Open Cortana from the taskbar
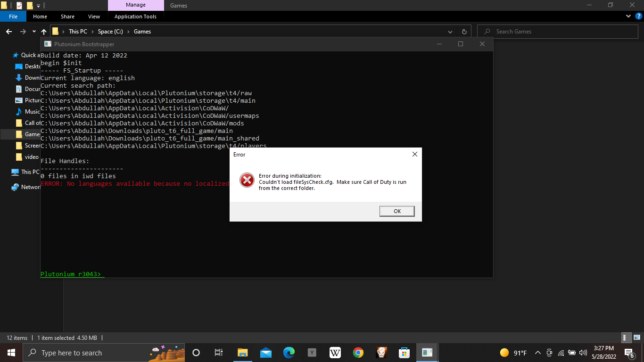This screenshot has height=362, width=644. pos(196,353)
